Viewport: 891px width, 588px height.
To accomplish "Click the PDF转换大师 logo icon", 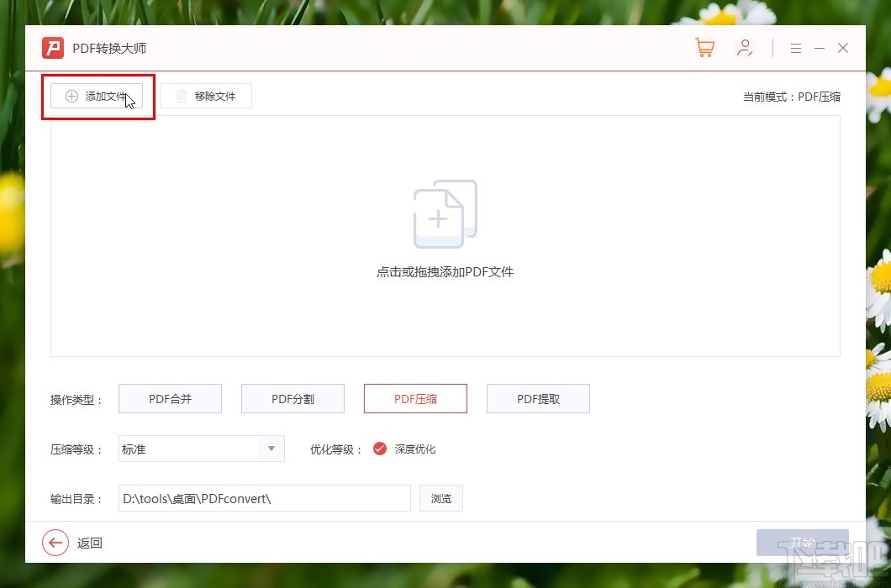I will (x=52, y=48).
